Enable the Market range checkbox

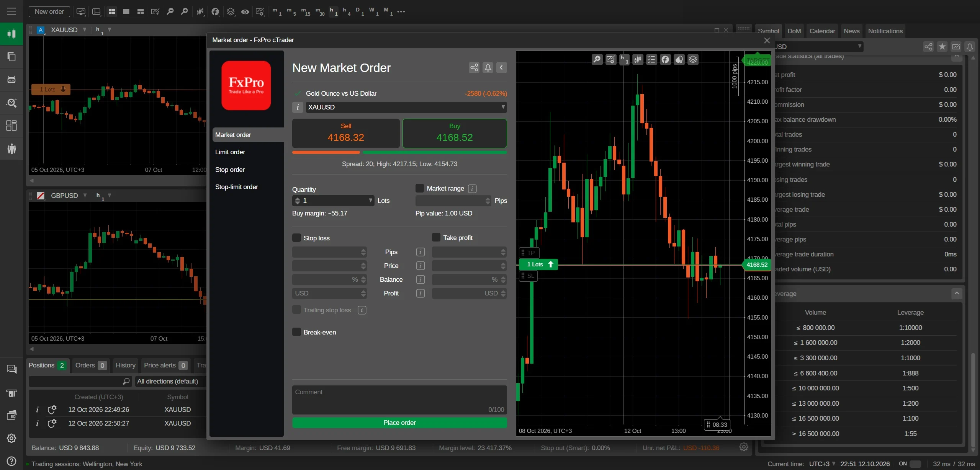pos(420,188)
